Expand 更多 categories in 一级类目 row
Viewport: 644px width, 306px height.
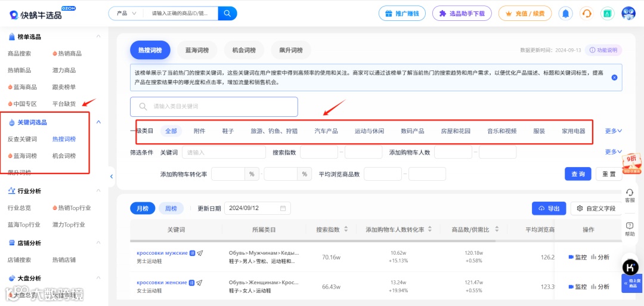614,131
